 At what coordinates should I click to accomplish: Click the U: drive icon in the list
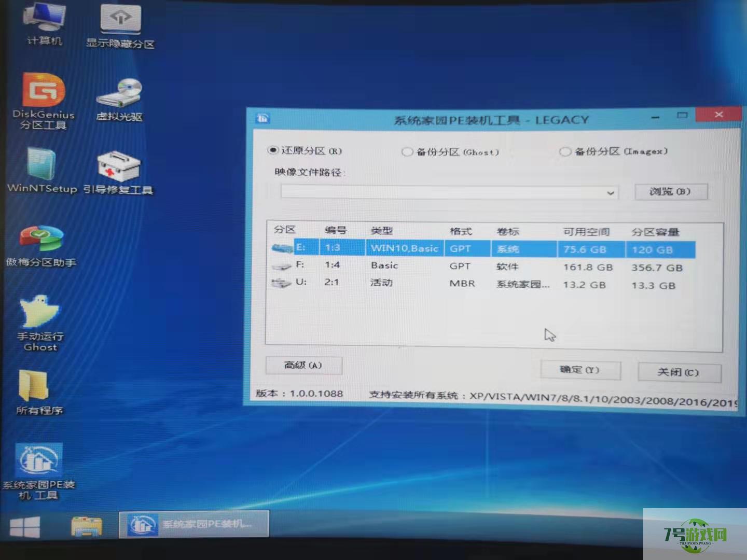(x=281, y=283)
